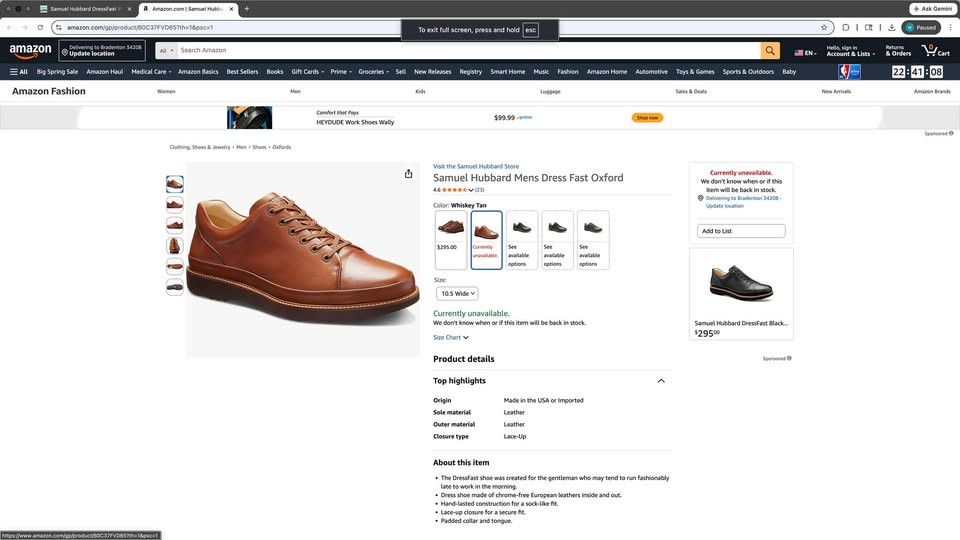Click Amazon Brands fashion tab
Screen dimensions: 960x540
coord(932,91)
